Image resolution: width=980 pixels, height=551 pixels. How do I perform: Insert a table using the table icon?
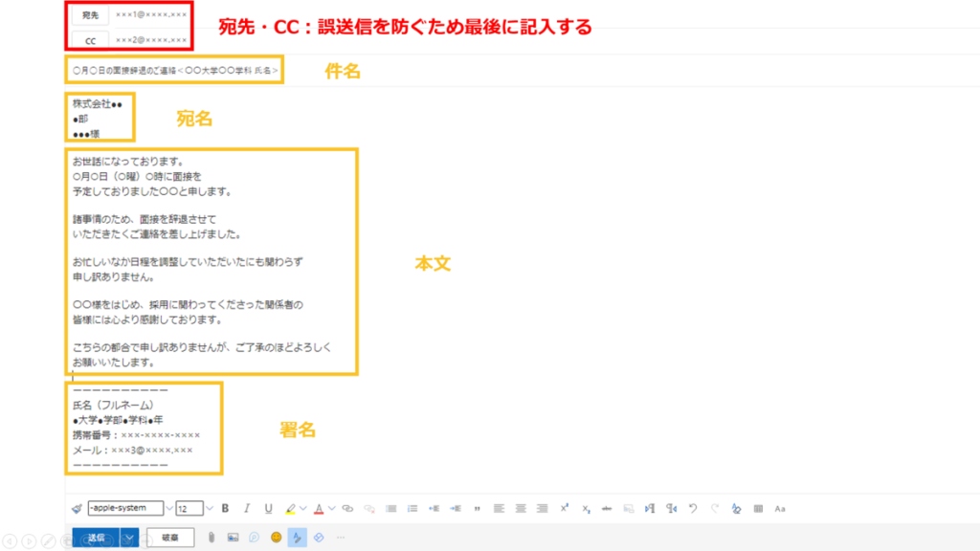758,509
